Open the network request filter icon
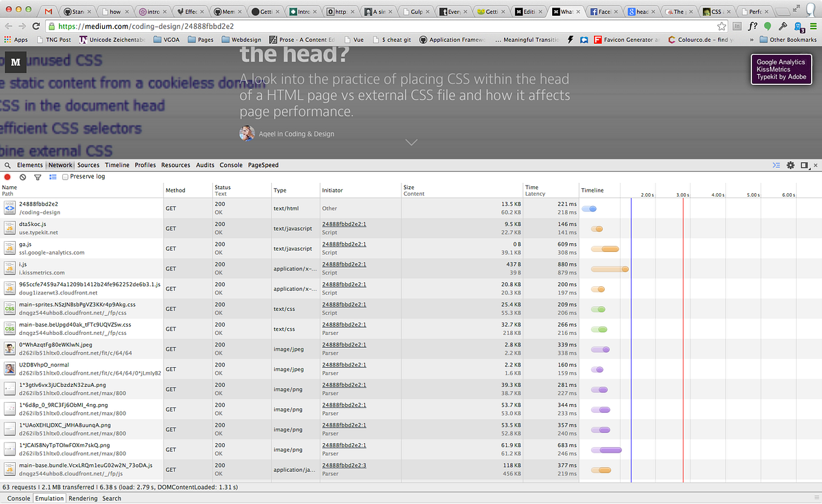Viewport: 822px width, 504px height. [x=37, y=176]
